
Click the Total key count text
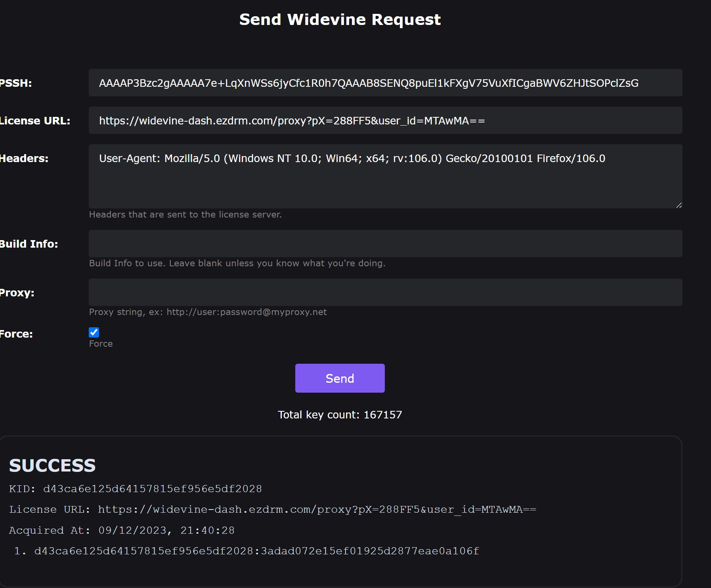pyautogui.click(x=340, y=415)
